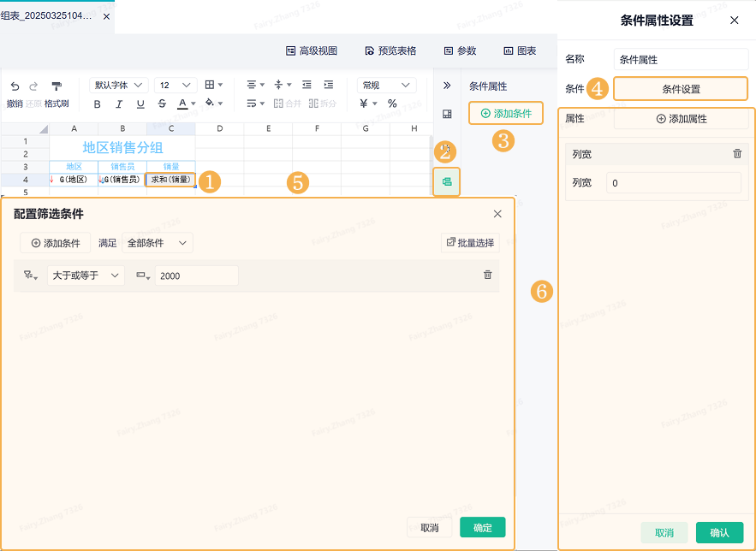This screenshot has height=551, width=756.
Task: Open the 默认字体 font dropdown
Action: pyautogui.click(x=119, y=86)
